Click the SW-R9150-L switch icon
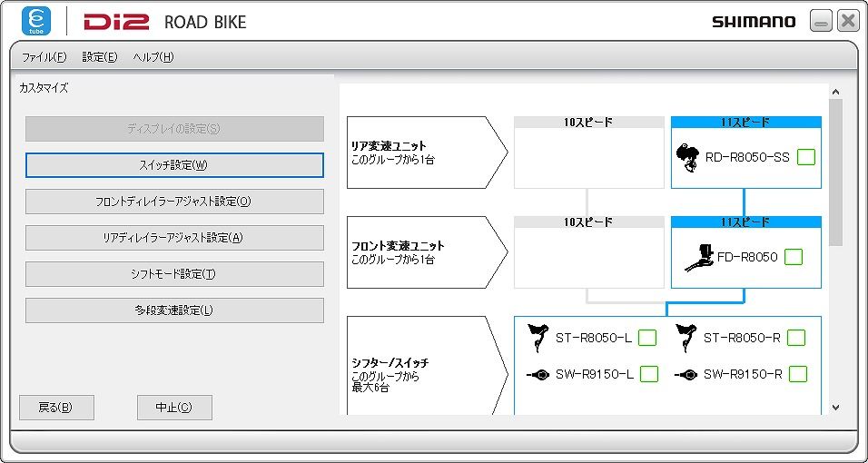 click(538, 375)
